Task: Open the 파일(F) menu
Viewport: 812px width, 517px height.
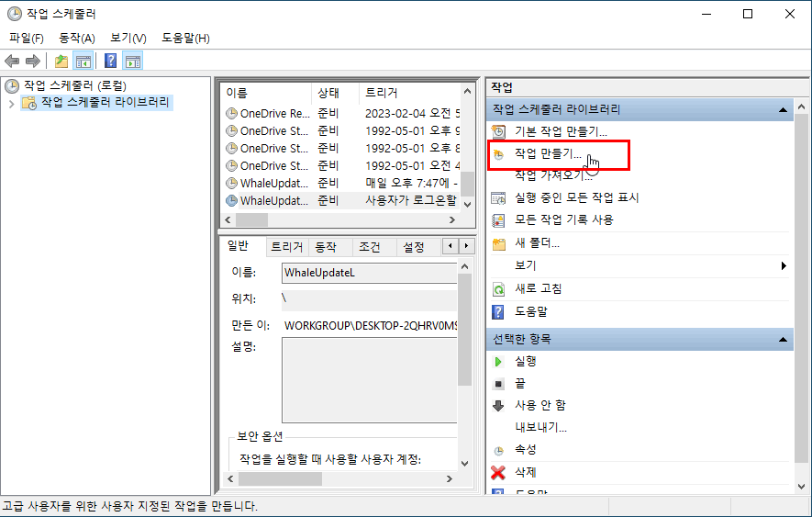Action: (27, 39)
